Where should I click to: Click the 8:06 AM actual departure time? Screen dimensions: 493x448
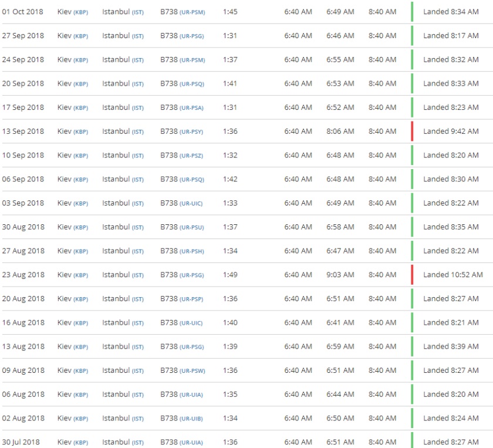pyautogui.click(x=340, y=132)
